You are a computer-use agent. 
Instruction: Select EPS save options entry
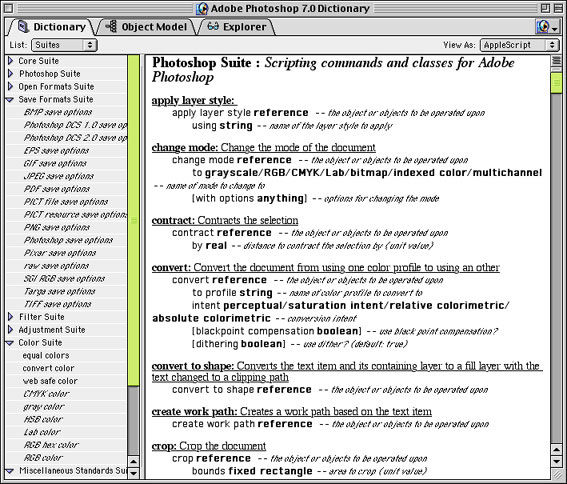point(56,150)
